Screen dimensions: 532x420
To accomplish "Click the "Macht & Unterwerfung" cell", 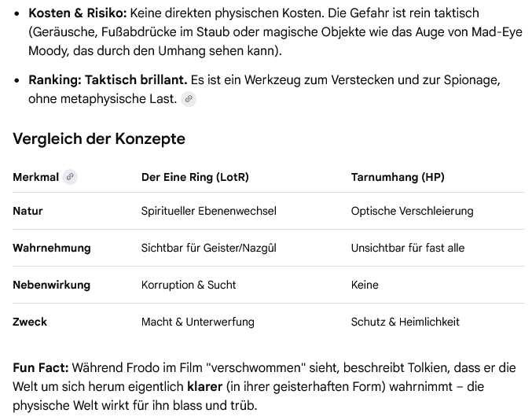I will coord(197,322).
